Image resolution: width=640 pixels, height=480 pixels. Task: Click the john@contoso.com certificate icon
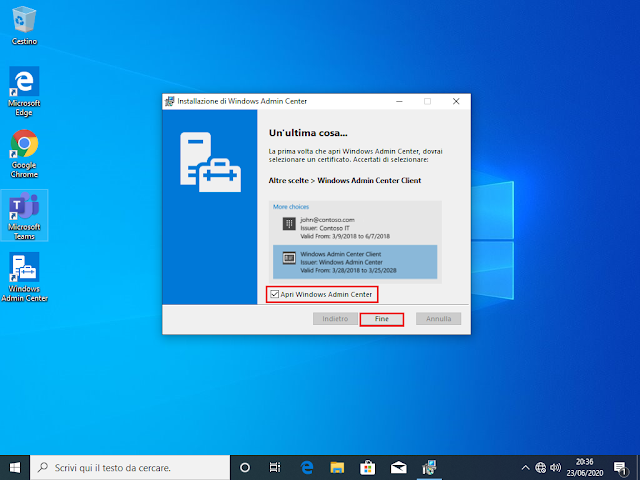pos(289,224)
